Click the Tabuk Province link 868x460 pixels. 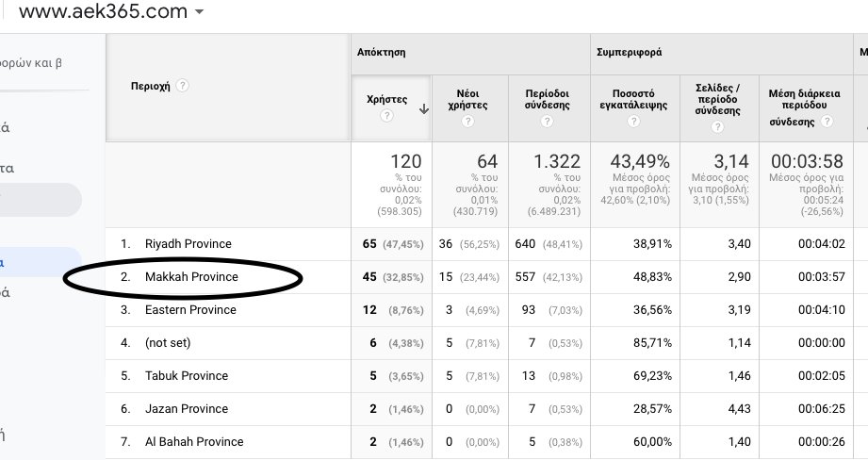click(186, 375)
